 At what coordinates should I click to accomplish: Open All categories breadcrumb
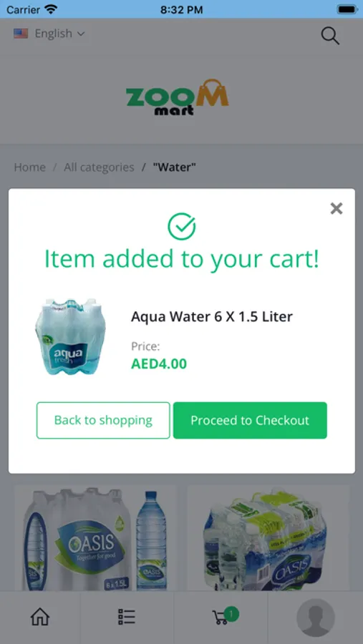click(x=99, y=167)
